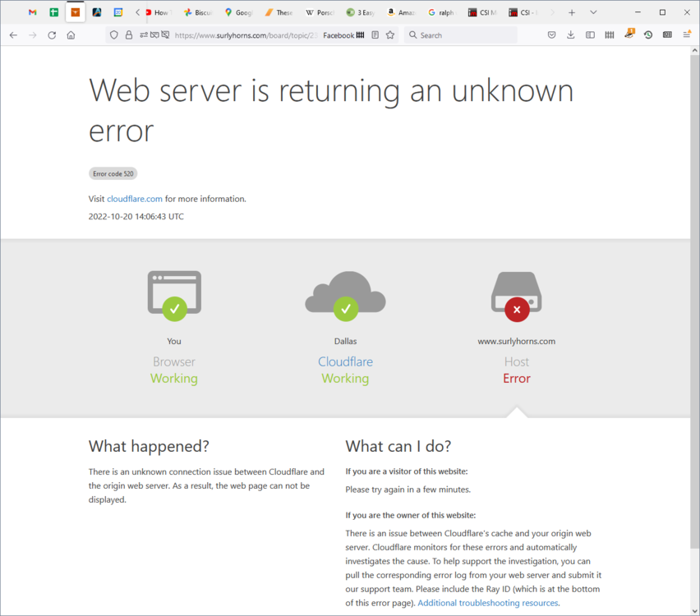Screen dimensions: 700x616
Task: Click the Reload page icon
Action: (52, 35)
